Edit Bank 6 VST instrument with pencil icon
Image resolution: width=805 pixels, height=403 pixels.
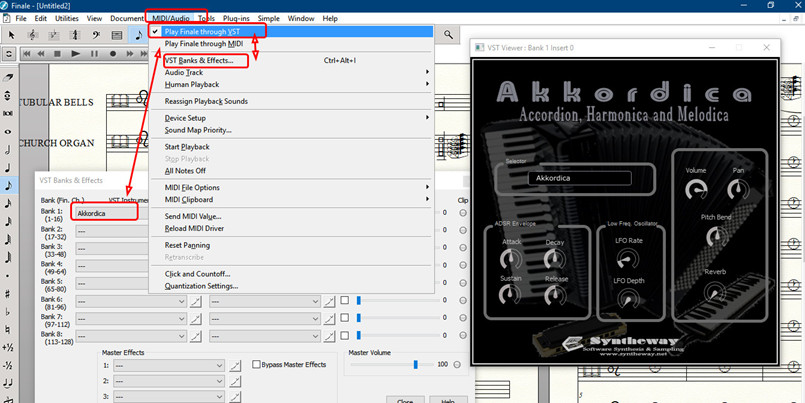[x=195, y=301]
